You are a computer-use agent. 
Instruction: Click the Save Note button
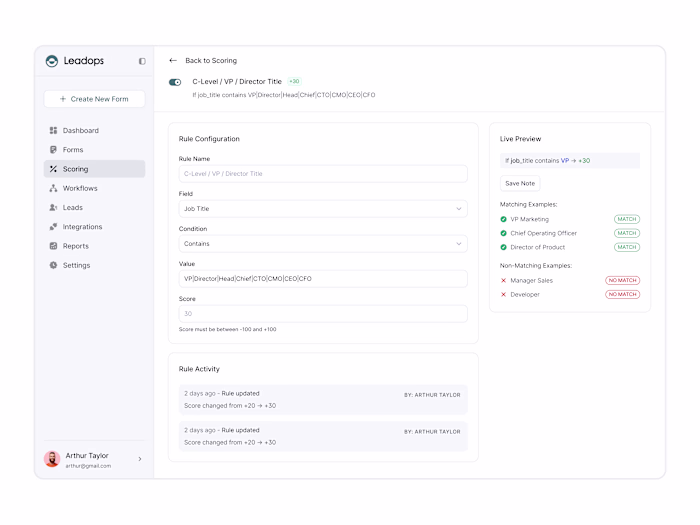pyautogui.click(x=520, y=183)
